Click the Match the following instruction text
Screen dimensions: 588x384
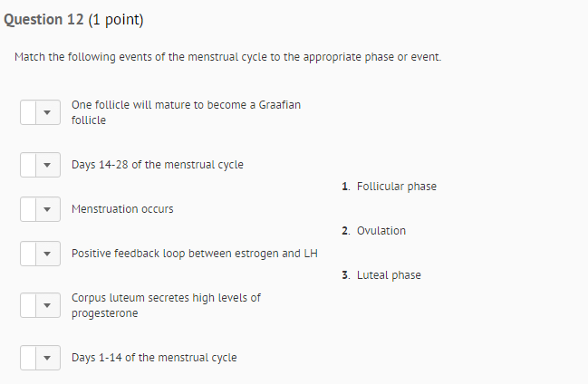227,57
